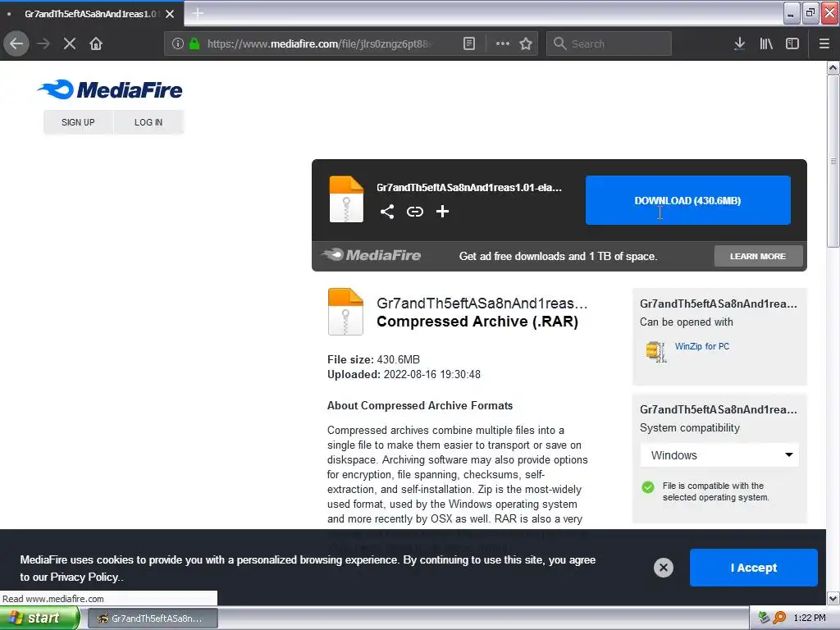Click the vertical scrollbar thumb
This screenshot has width=840, height=630.
tap(833, 161)
